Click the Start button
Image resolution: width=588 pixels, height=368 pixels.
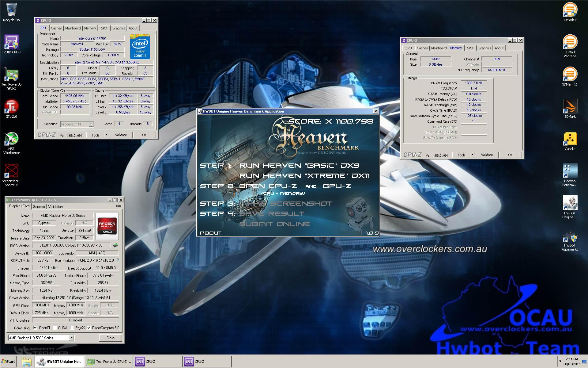(9, 362)
